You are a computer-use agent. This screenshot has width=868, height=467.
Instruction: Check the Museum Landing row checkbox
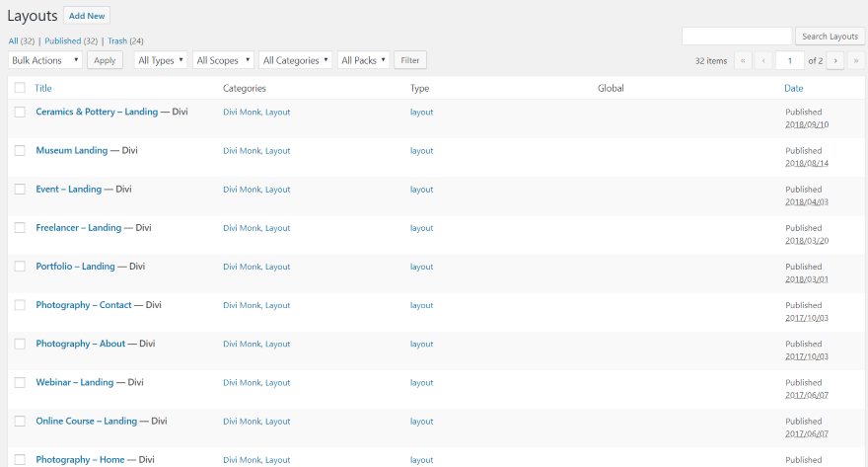pos(20,150)
